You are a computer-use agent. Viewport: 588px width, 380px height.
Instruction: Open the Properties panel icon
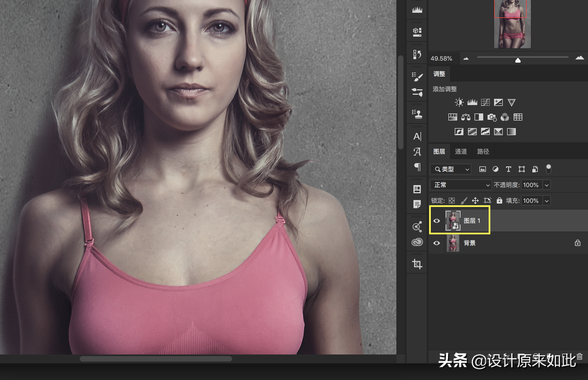[417, 189]
